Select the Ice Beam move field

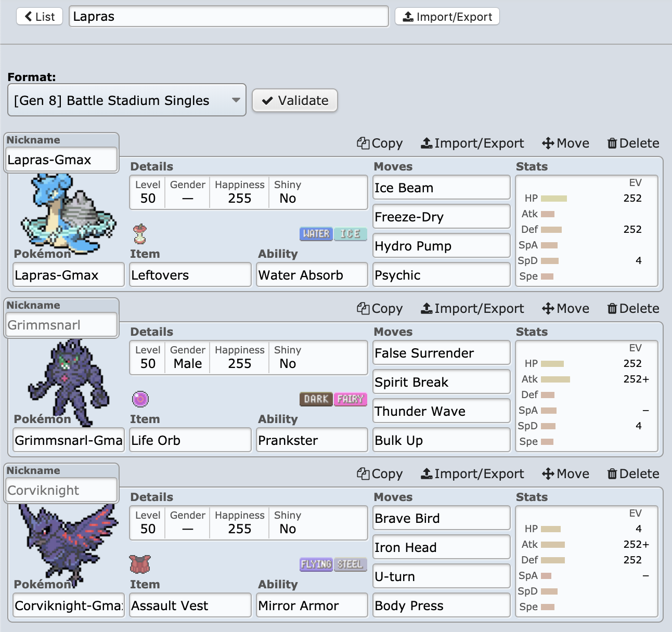click(x=442, y=188)
